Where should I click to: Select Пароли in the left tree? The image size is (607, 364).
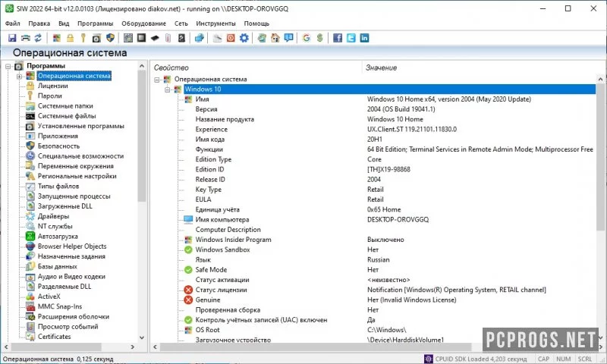(x=49, y=96)
